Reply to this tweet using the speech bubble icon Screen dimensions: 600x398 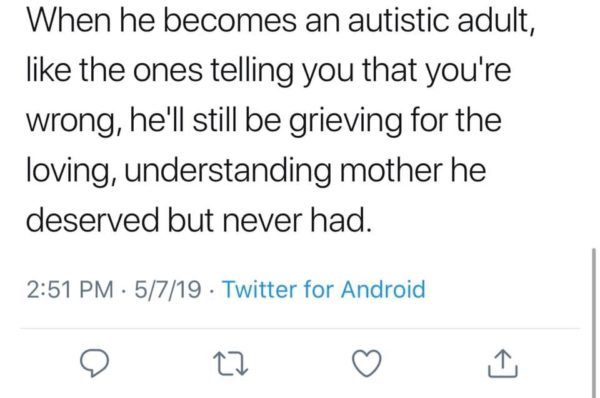click(94, 363)
